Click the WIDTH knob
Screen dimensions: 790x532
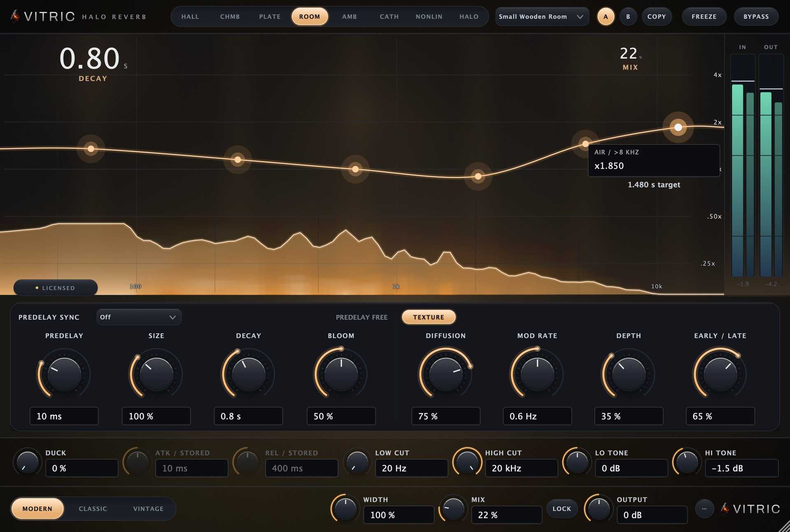[x=345, y=509]
